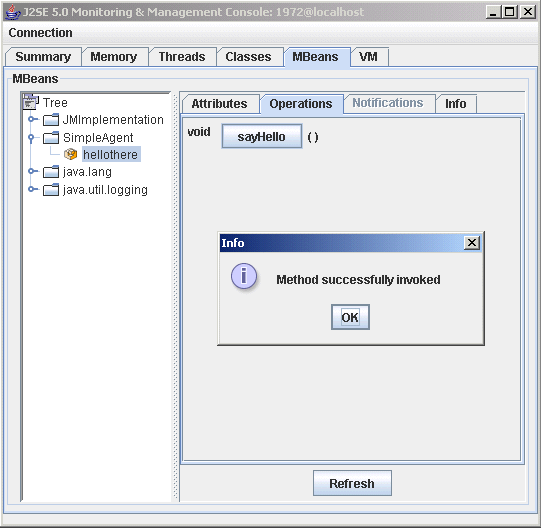Select the java.util.logging tree label
The image size is (541, 528).
(x=105, y=189)
